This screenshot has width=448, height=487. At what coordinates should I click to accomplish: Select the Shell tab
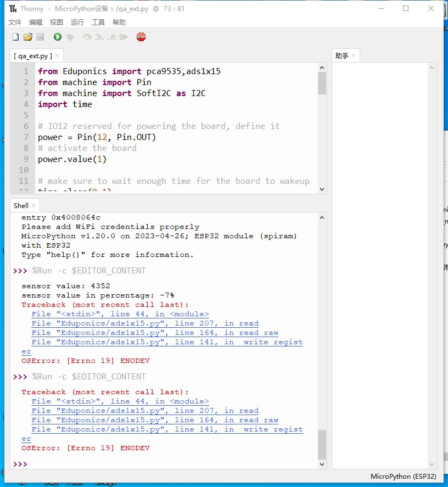[21, 205]
